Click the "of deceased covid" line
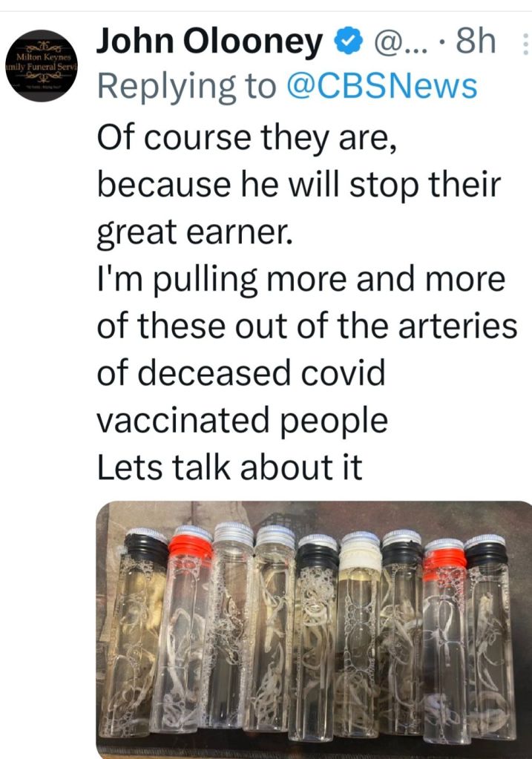The image size is (532, 759). (x=242, y=374)
